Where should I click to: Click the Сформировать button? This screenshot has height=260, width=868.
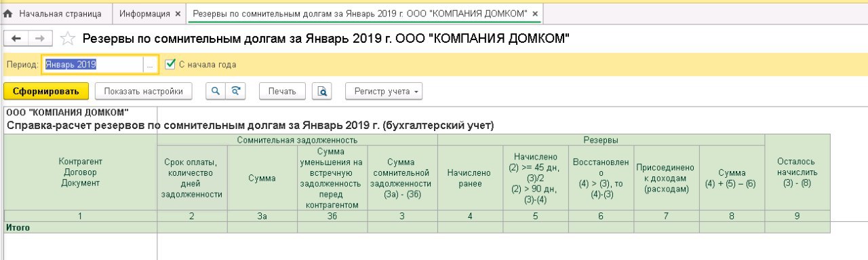(x=46, y=91)
